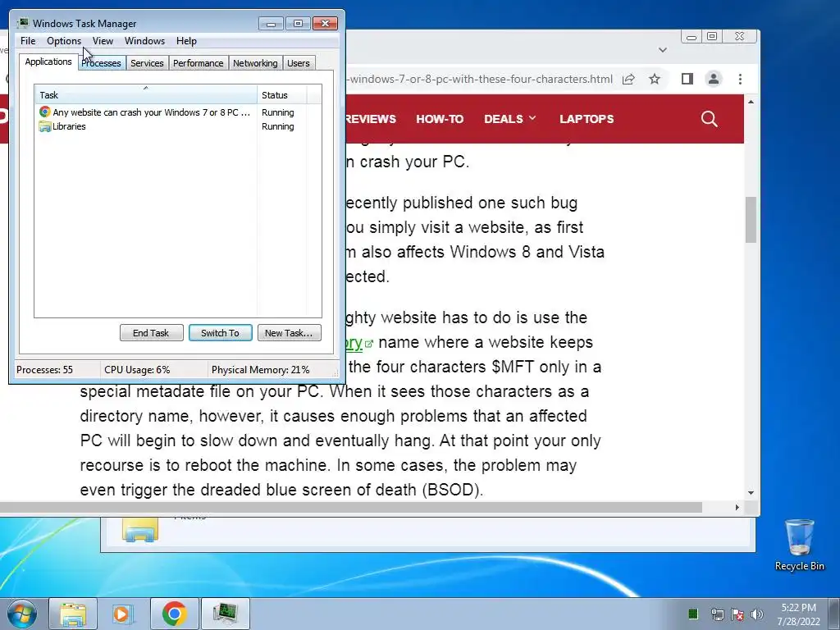Expand the DEALS dropdown menu

coord(509,119)
